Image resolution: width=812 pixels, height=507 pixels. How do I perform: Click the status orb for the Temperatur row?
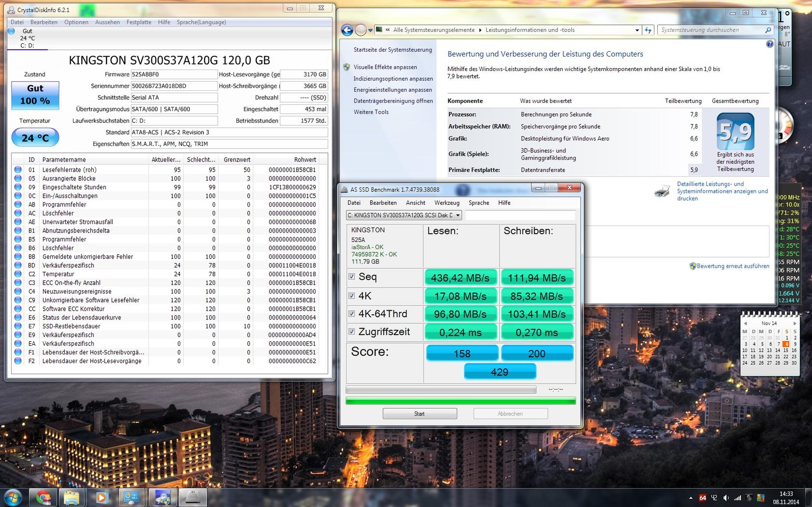18,274
